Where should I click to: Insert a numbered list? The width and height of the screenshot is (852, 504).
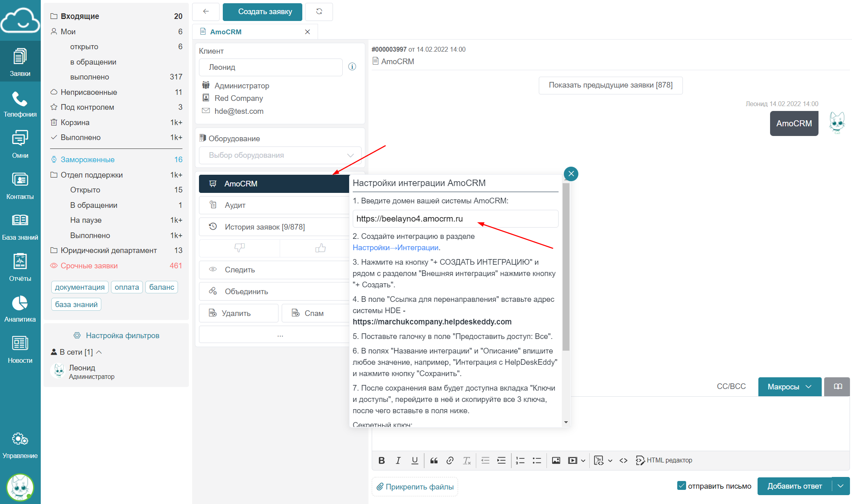click(520, 460)
